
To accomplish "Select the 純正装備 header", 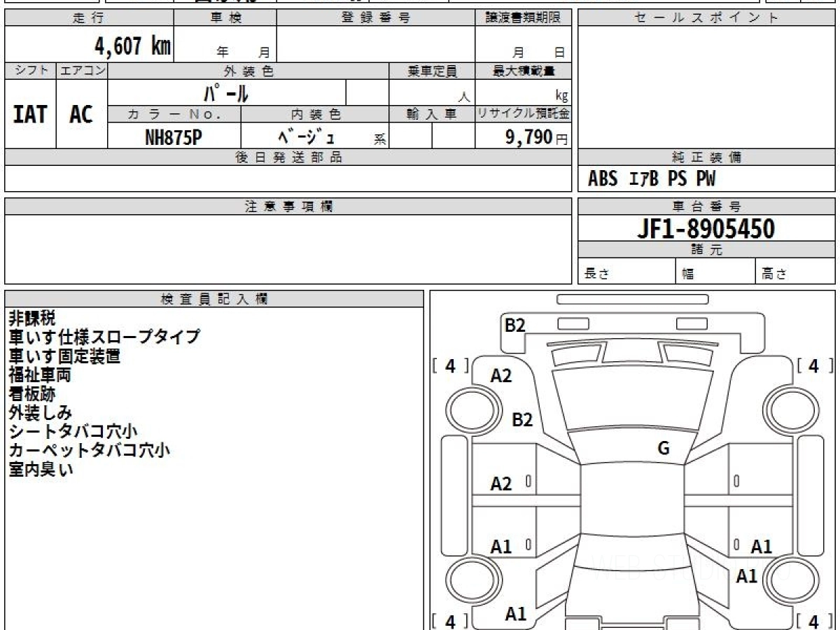I will pos(706,157).
